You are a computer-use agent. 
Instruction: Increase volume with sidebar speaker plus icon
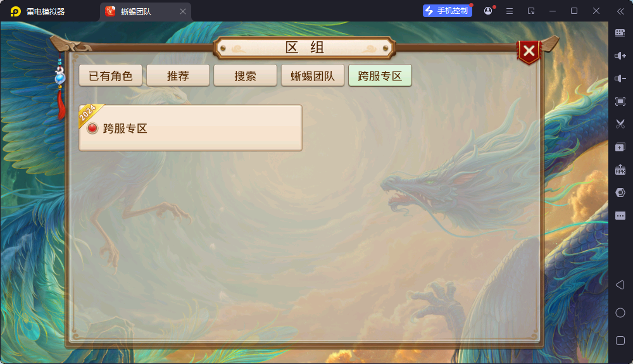620,56
